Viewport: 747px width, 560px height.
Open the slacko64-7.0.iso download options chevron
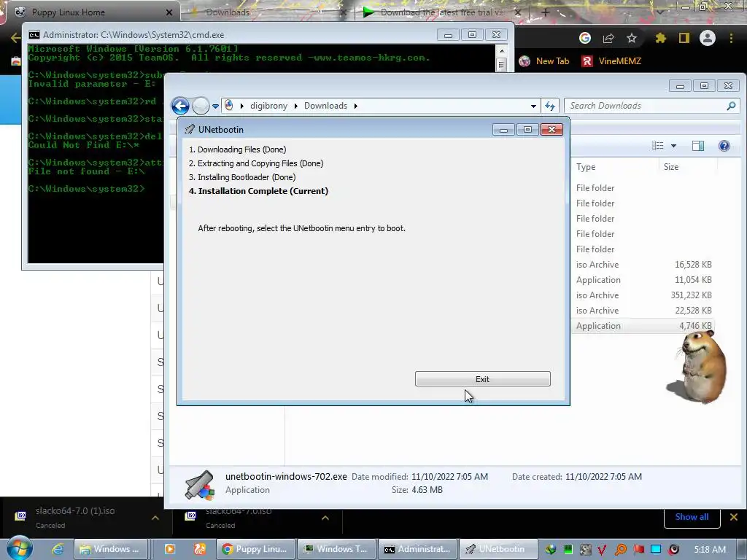point(325,518)
